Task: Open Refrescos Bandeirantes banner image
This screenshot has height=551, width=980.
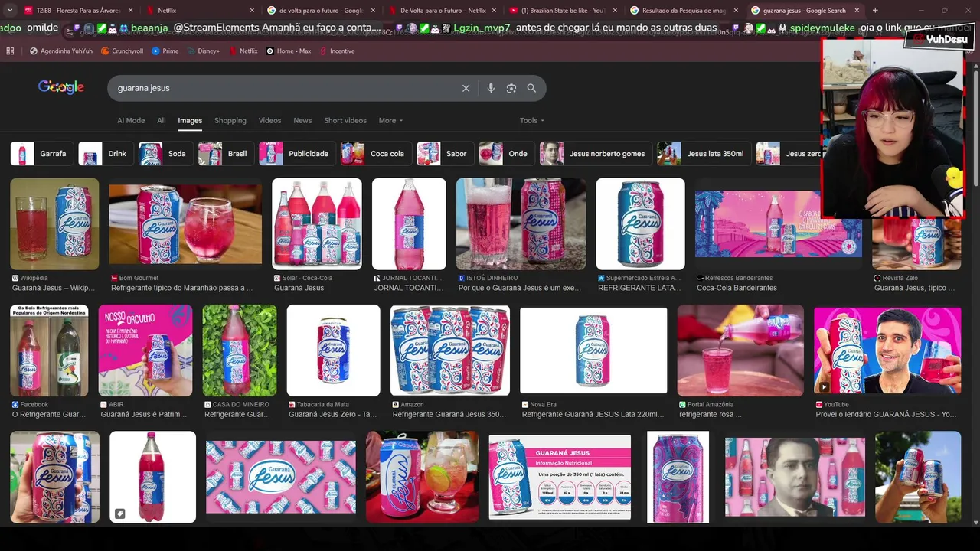Action: (x=779, y=224)
